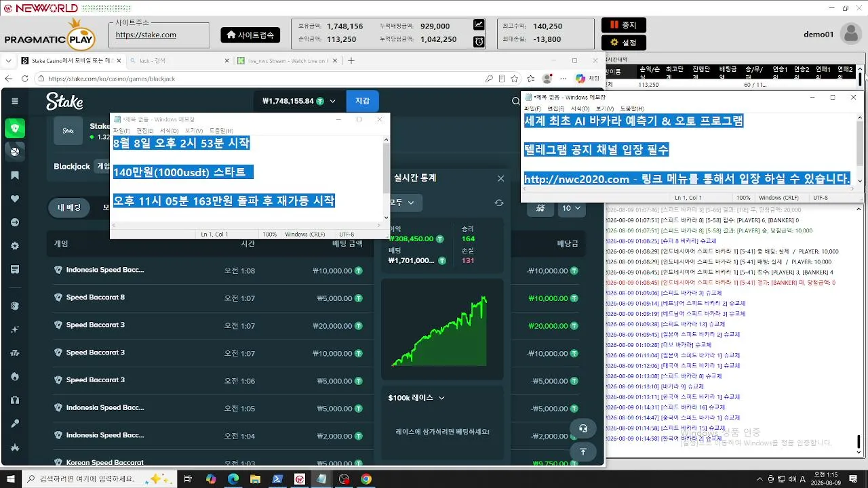Switch to the luck 검색 browser tab
Viewport: 868px width, 488px height.
click(x=178, y=60)
